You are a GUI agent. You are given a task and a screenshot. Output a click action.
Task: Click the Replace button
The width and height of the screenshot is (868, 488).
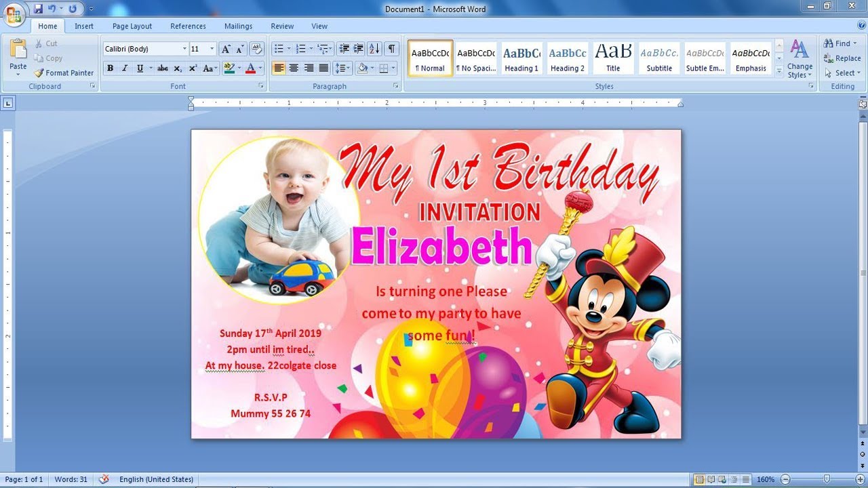tap(842, 58)
